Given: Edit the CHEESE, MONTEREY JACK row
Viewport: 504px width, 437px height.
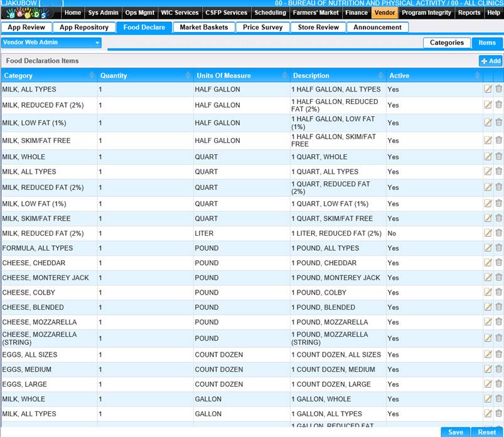Looking at the screenshot, I should click(488, 277).
